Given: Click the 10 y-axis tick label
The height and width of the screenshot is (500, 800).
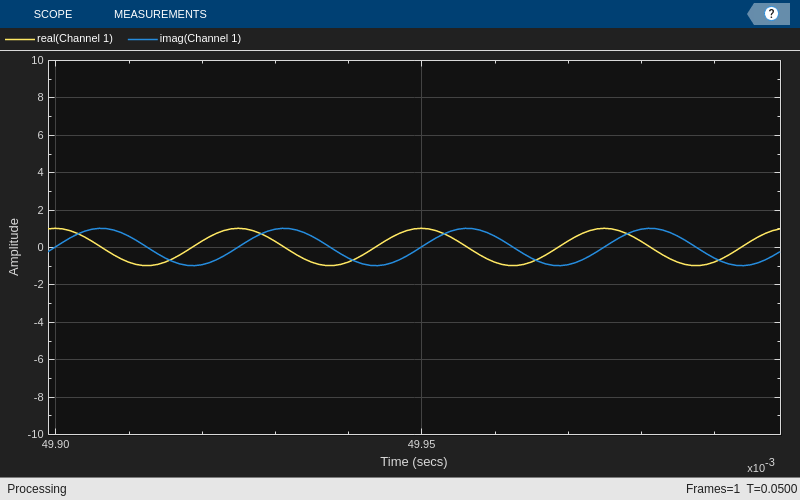Looking at the screenshot, I should tap(37, 60).
